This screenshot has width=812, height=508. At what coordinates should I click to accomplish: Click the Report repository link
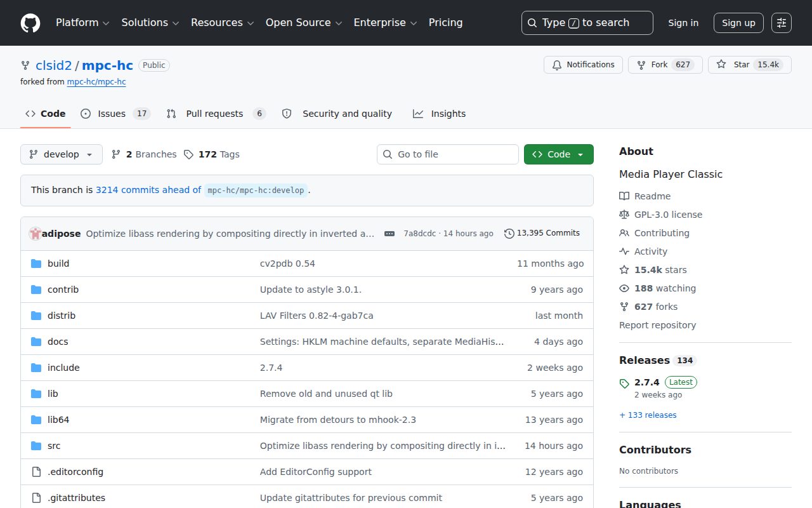[x=657, y=325]
